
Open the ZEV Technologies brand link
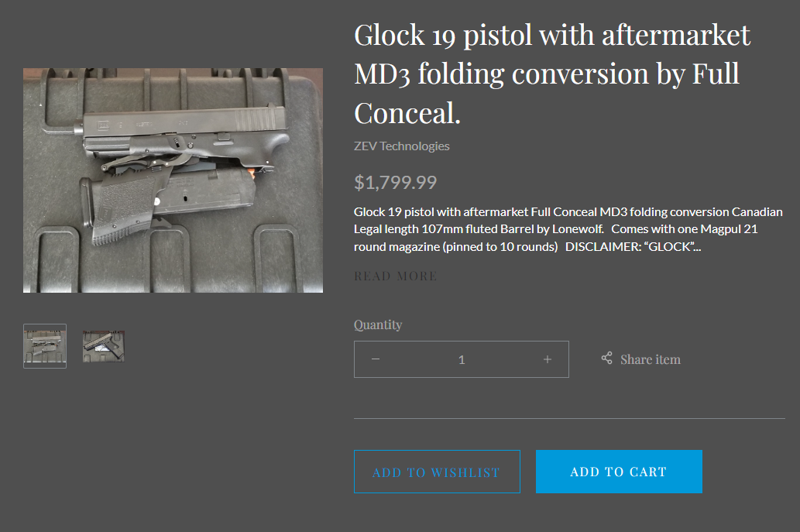401,146
